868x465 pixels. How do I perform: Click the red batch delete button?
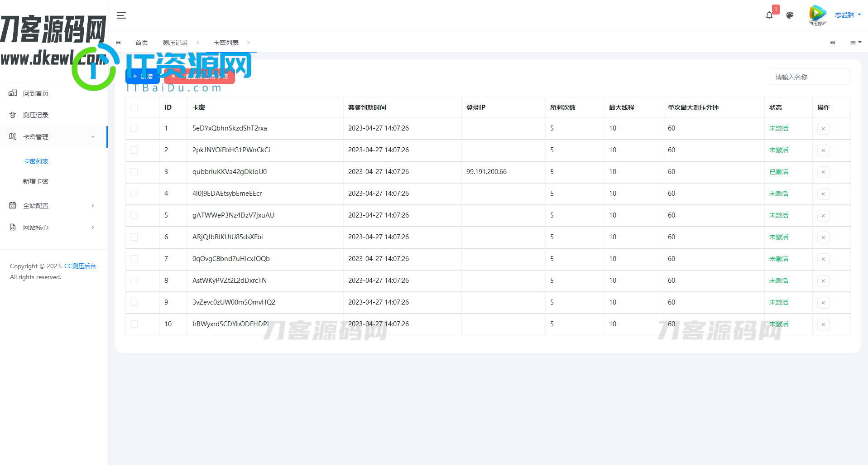click(x=200, y=76)
